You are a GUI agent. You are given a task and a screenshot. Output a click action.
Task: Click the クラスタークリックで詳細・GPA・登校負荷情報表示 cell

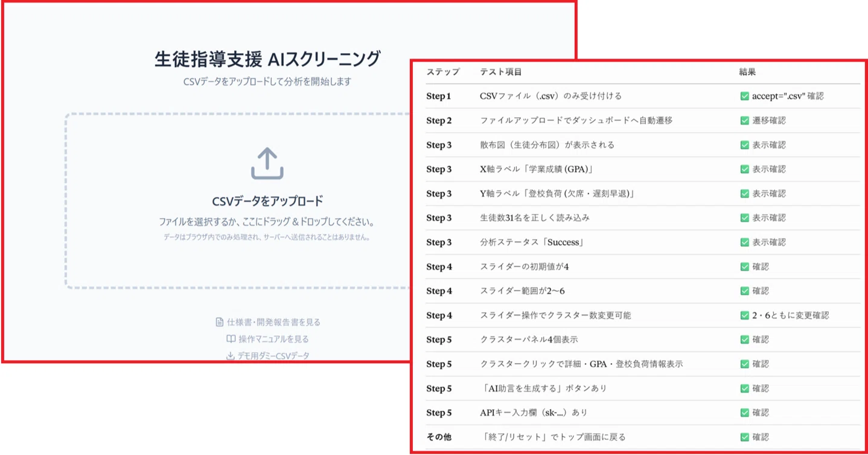581,364
